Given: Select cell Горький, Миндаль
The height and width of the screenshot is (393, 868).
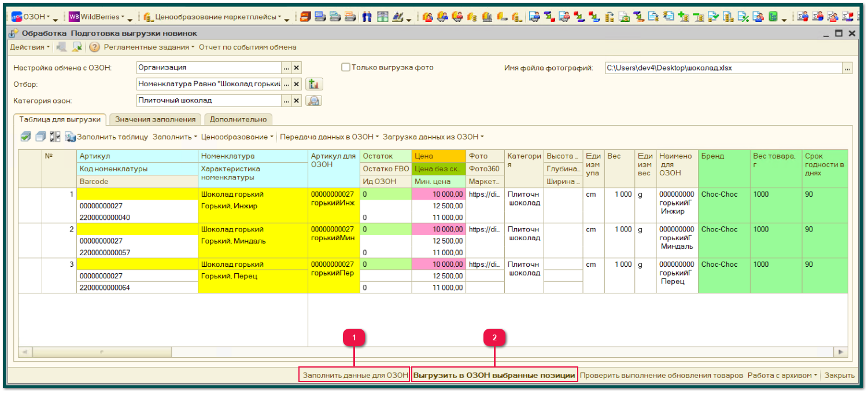Looking at the screenshot, I should [253, 241].
